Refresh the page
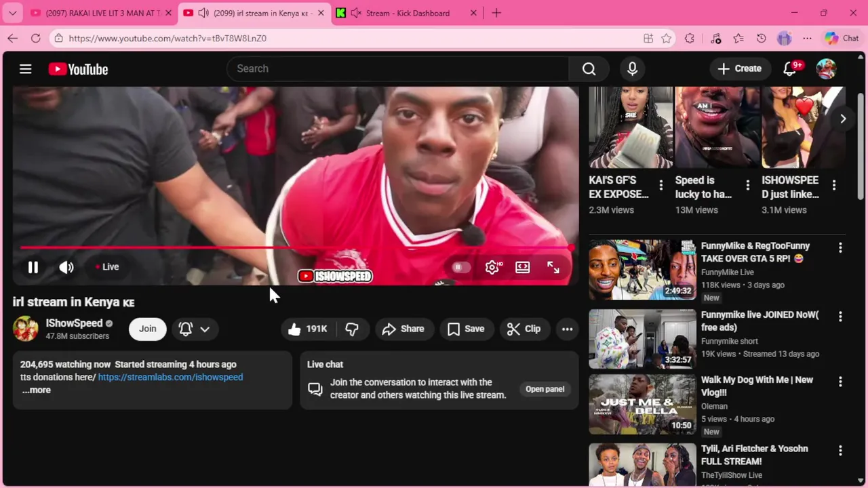This screenshot has width=868, height=488. point(35,38)
